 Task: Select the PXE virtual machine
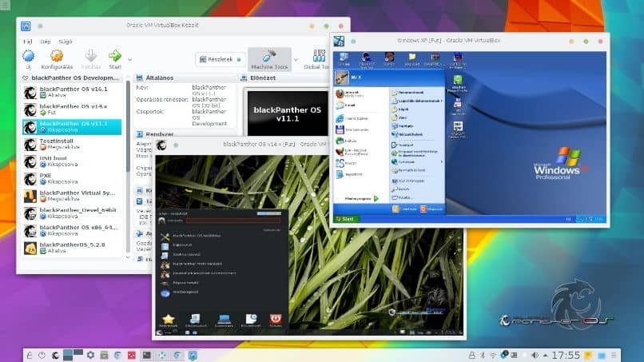pyautogui.click(x=72, y=178)
